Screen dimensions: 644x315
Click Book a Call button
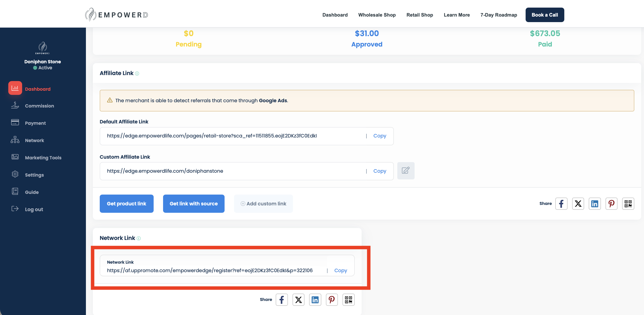544,15
